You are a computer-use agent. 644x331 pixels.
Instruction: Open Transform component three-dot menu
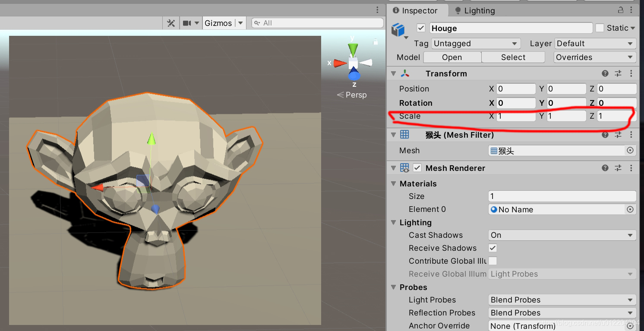(x=631, y=73)
